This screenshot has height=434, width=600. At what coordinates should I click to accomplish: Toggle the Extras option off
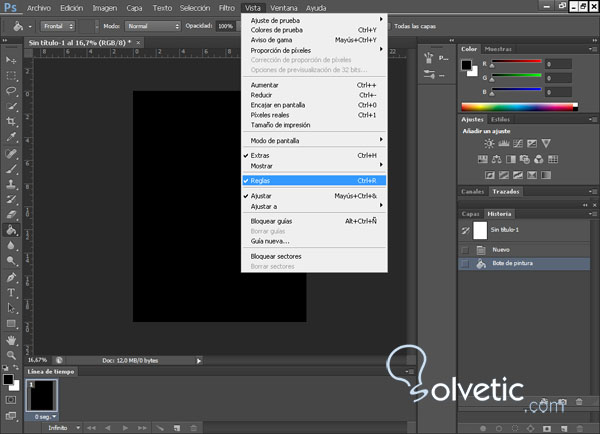click(x=261, y=156)
